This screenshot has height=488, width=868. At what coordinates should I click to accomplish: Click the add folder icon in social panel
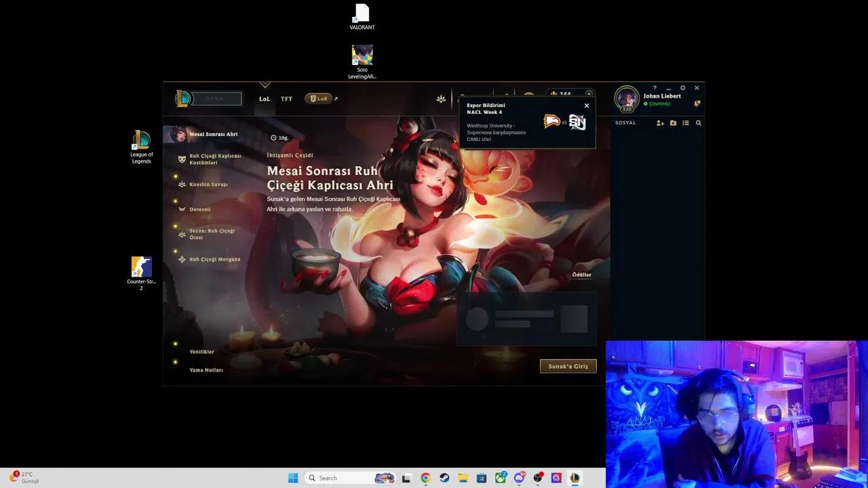tap(673, 123)
